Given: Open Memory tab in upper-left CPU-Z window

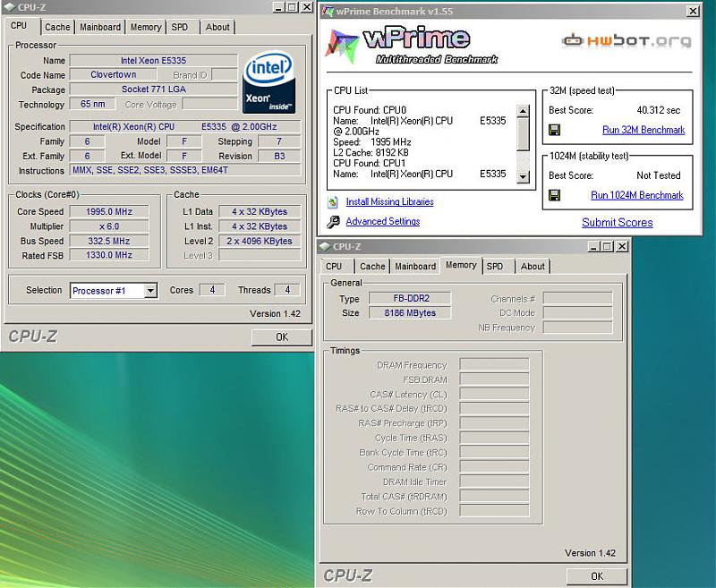Looking at the screenshot, I should pos(146,27).
